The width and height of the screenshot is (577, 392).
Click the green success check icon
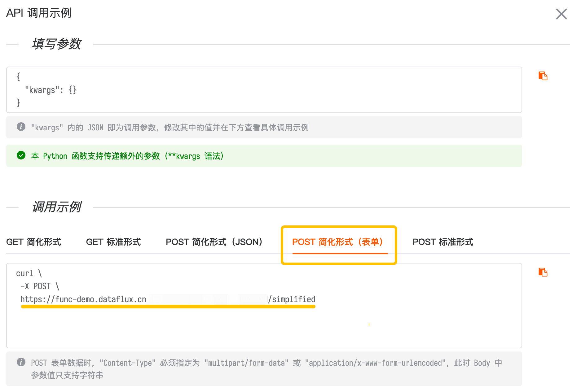(21, 156)
